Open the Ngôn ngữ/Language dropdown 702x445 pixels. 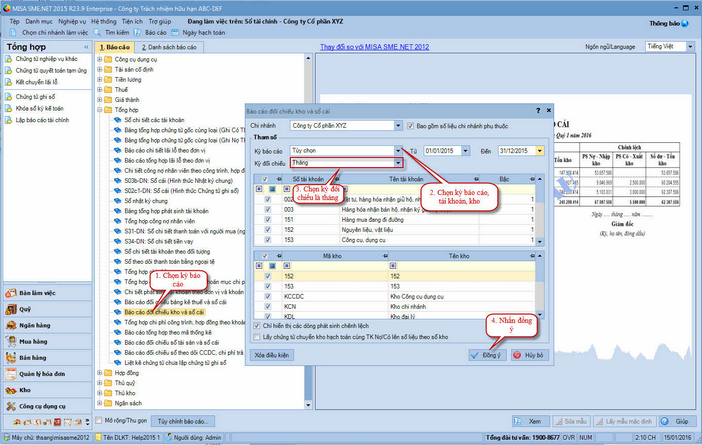[690, 47]
